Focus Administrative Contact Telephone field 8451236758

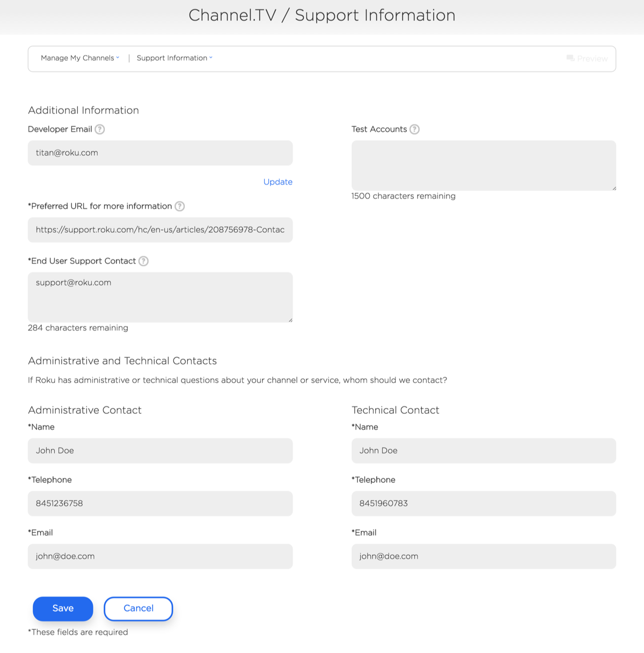(x=160, y=503)
